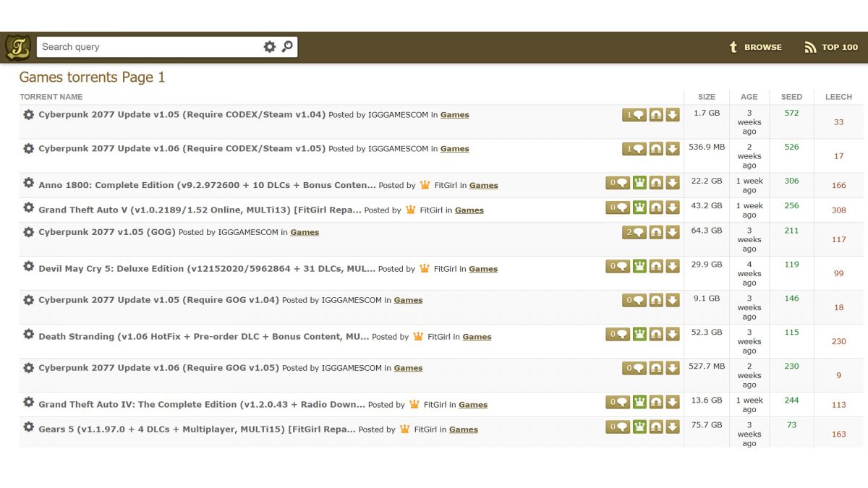Click gear icon beside Death Stranding title
The height and width of the screenshot is (488, 868).
(28, 335)
